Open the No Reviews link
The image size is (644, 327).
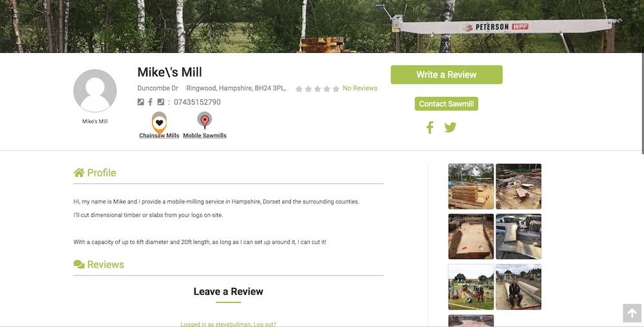click(x=360, y=88)
